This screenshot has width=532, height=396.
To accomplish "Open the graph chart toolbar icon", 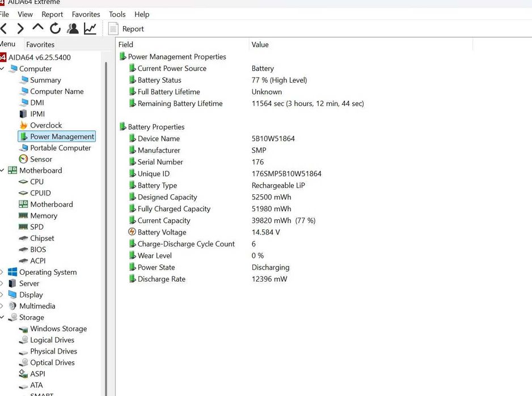I will [90, 28].
